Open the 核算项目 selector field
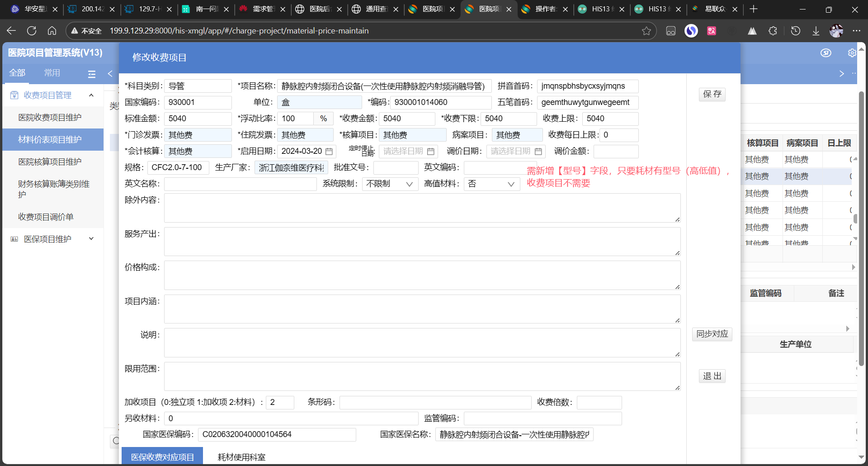 pyautogui.click(x=413, y=135)
